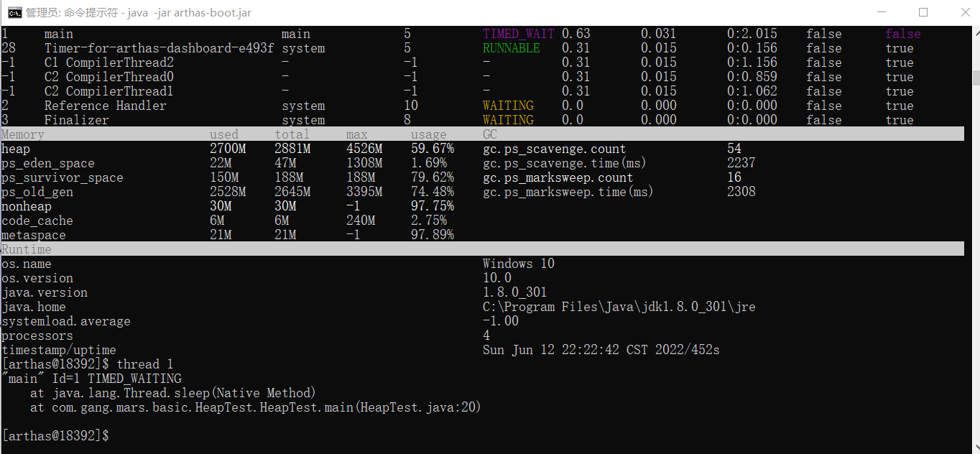The image size is (980, 454).
Task: Click the window title text
Action: 139,13
